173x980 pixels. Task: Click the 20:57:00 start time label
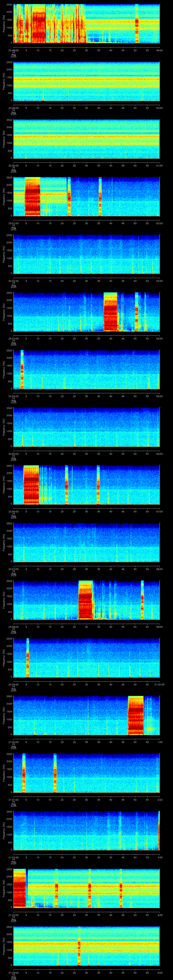(x=13, y=569)
